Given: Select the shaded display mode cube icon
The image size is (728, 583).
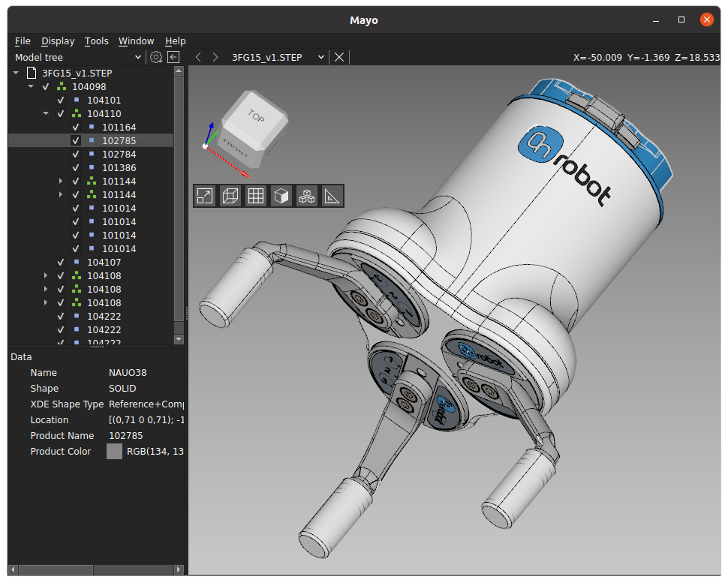Looking at the screenshot, I should 281,196.
